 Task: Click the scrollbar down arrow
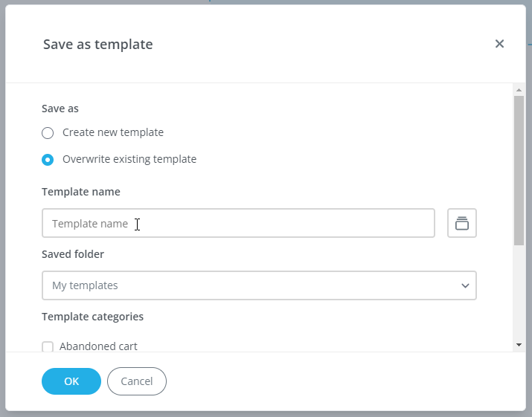[x=519, y=345]
